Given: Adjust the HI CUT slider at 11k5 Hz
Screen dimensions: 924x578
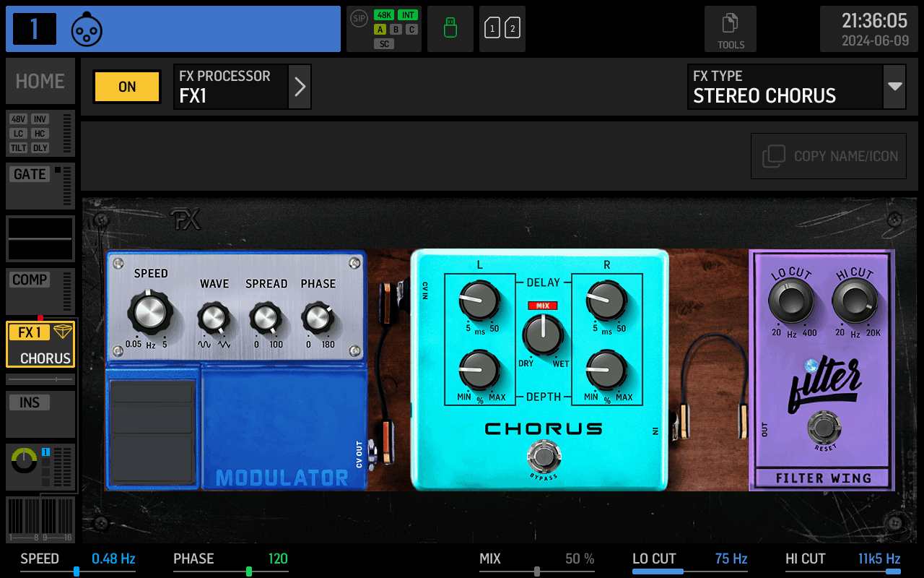Looking at the screenshot, I should [843, 571].
